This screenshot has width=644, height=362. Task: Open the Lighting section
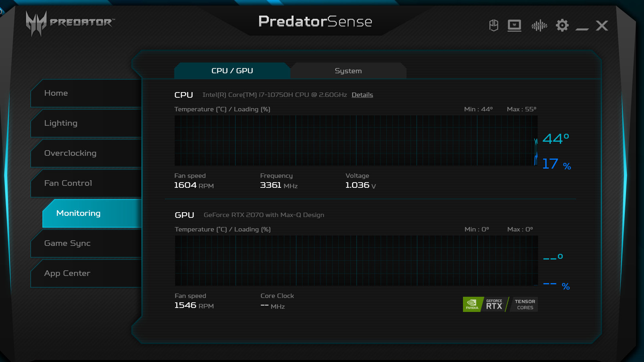(86, 123)
